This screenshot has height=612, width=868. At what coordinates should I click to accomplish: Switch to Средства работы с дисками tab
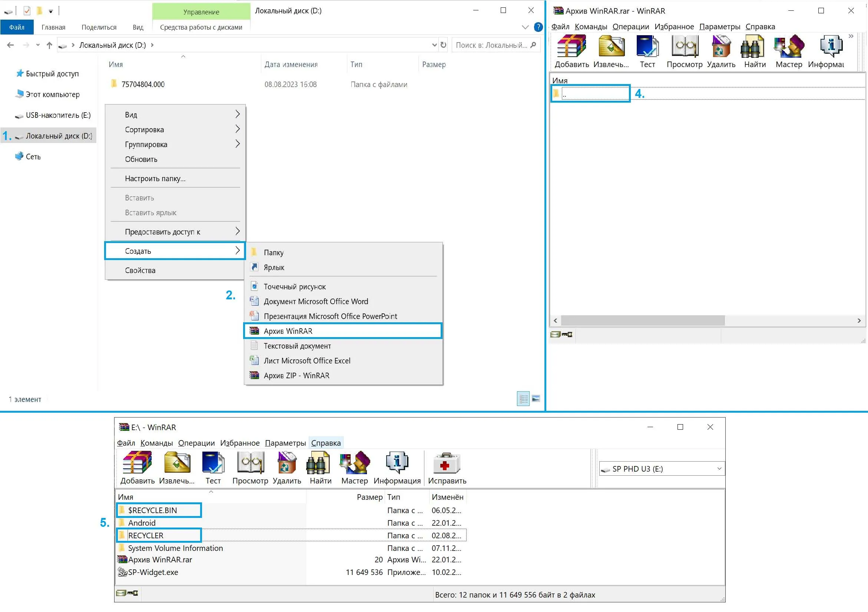pos(201,27)
